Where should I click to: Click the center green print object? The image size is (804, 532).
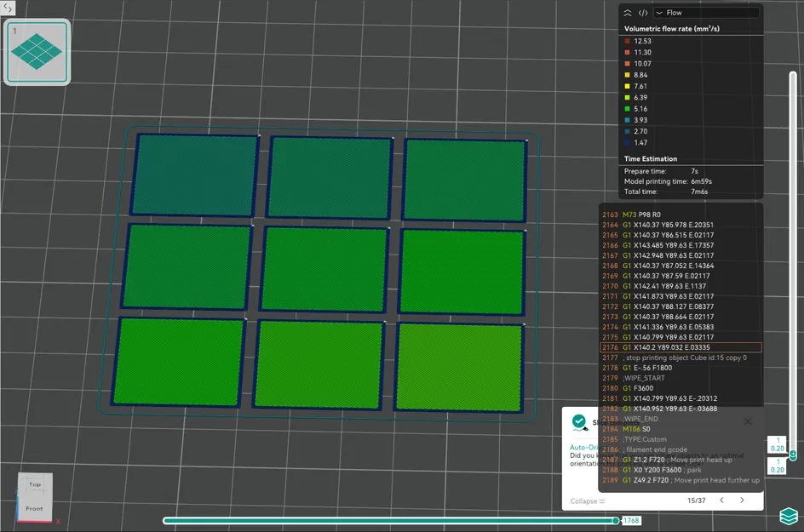pyautogui.click(x=324, y=269)
